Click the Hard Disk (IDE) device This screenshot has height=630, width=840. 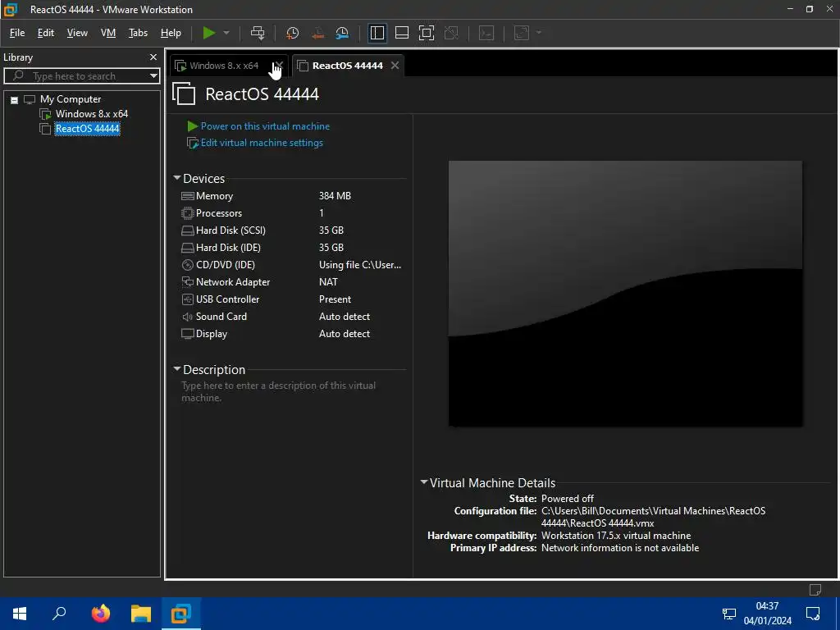(x=228, y=248)
